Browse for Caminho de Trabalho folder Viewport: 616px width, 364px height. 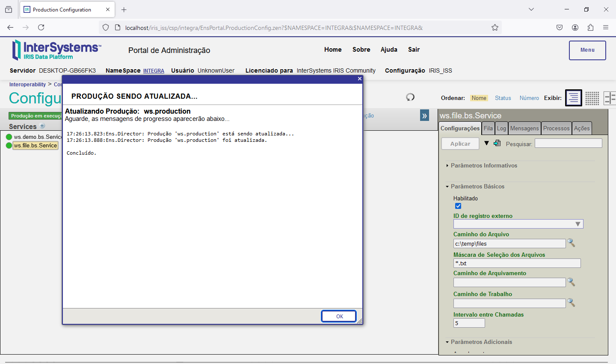point(571,303)
